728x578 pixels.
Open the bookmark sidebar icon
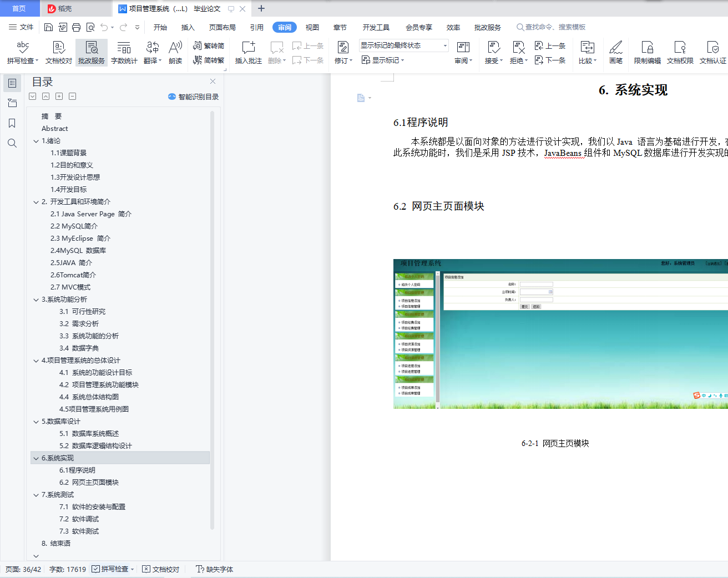click(12, 123)
